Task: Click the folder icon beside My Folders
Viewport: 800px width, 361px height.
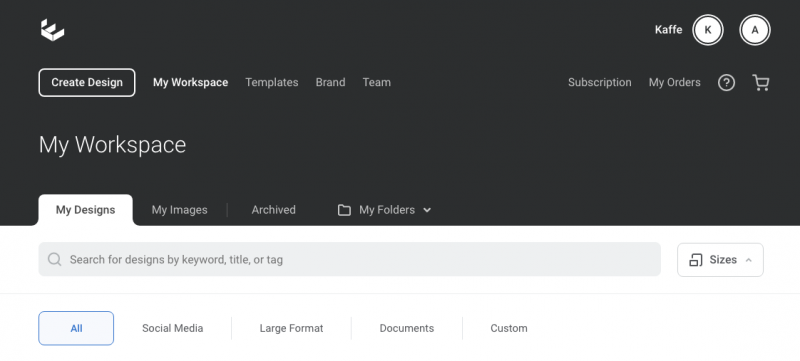Action: (x=344, y=210)
